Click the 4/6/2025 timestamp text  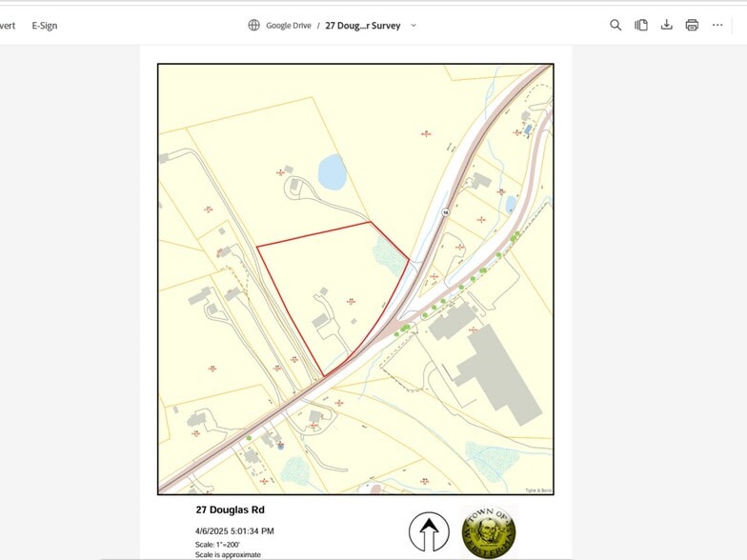(x=234, y=530)
